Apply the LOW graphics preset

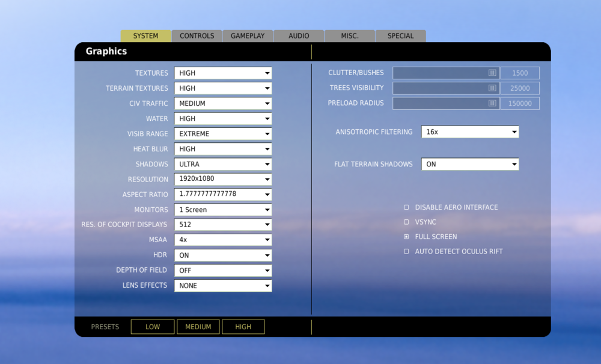pyautogui.click(x=152, y=327)
